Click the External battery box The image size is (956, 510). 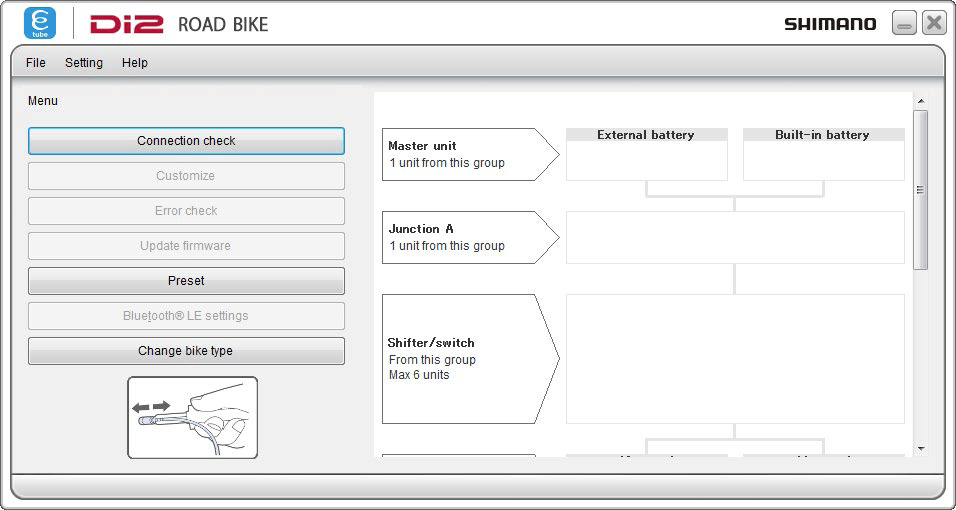click(x=647, y=154)
